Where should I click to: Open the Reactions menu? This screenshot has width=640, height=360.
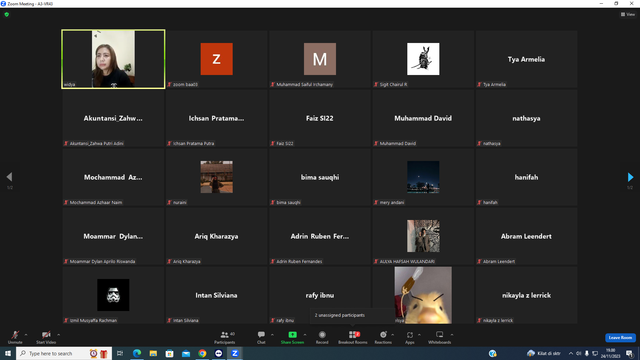point(383,337)
